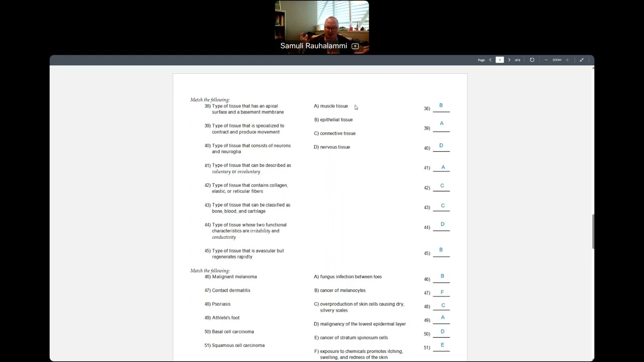The width and height of the screenshot is (644, 362).
Task: Click the vertical scrollbar thumb on the right
Action: click(x=593, y=231)
